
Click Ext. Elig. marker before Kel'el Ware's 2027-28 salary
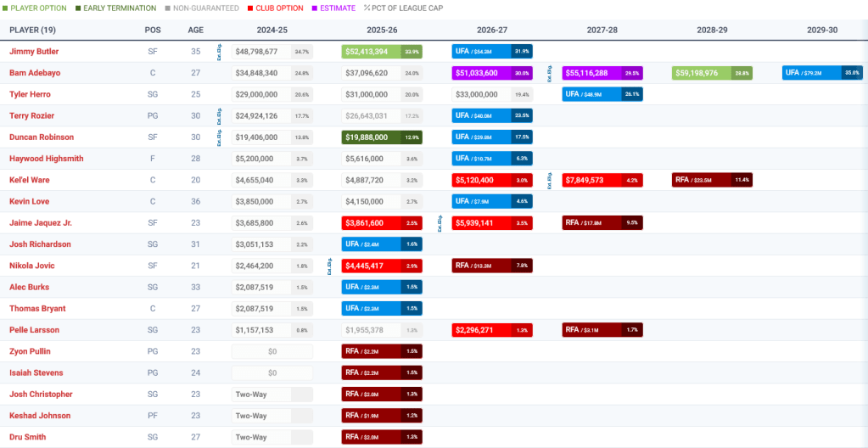click(550, 180)
